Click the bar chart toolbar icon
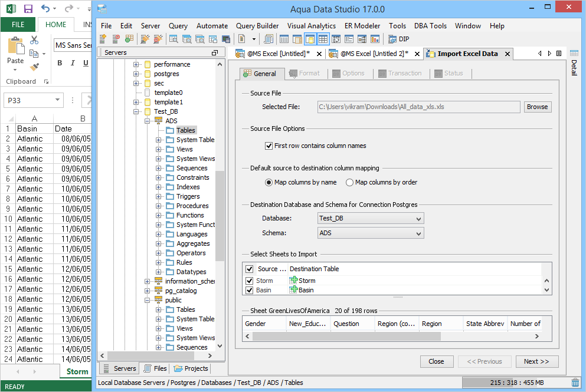 click(375, 39)
